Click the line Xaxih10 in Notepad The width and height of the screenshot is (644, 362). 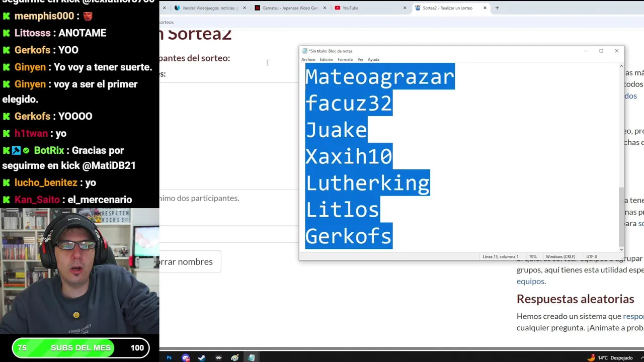click(349, 156)
